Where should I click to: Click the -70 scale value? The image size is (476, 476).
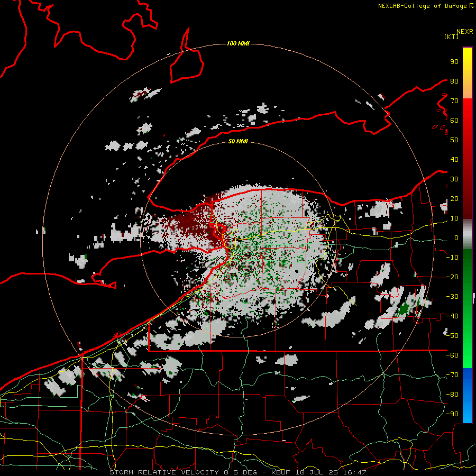click(x=452, y=375)
